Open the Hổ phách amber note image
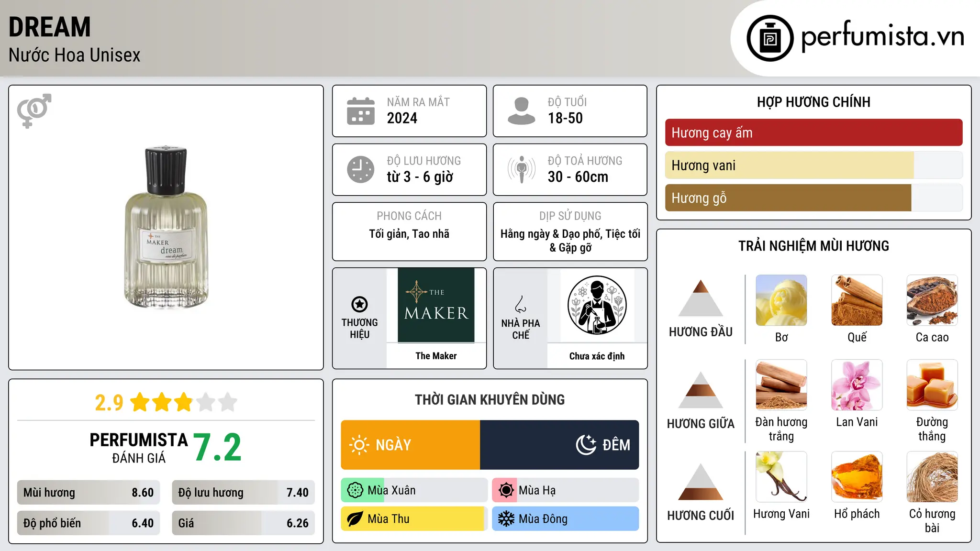980x551 pixels. pos(857,477)
